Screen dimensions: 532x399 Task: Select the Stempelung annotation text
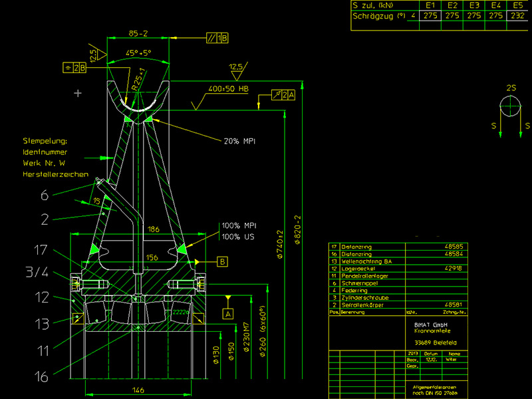point(45,141)
